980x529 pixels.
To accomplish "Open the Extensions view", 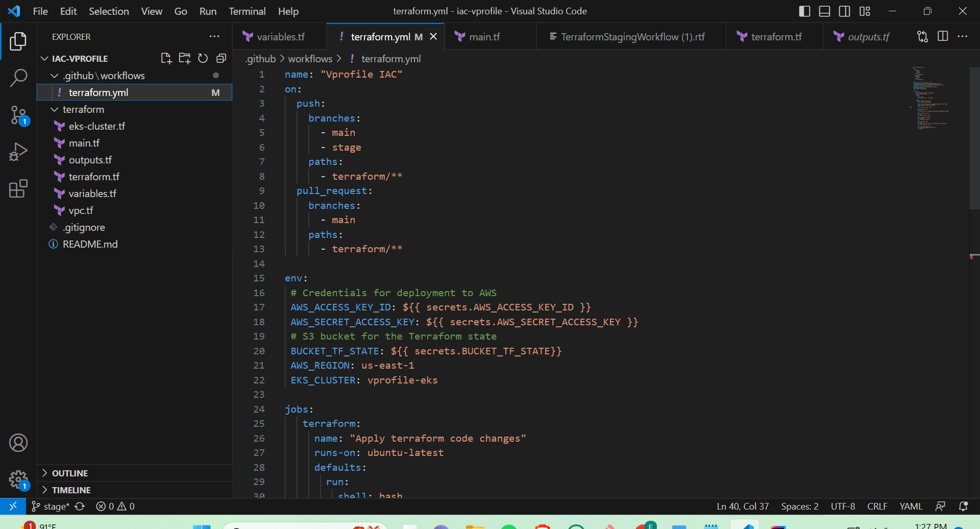I will (18, 189).
